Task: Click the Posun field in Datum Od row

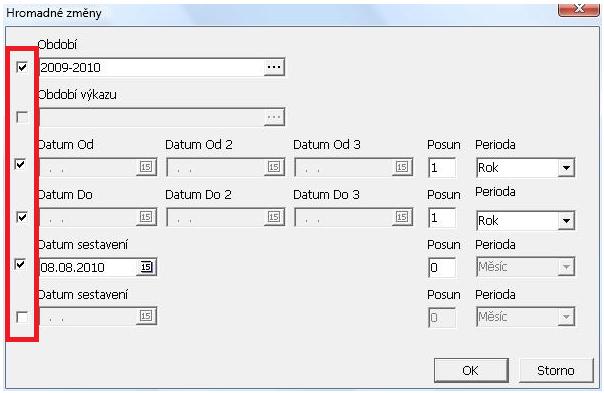Action: 442,168
